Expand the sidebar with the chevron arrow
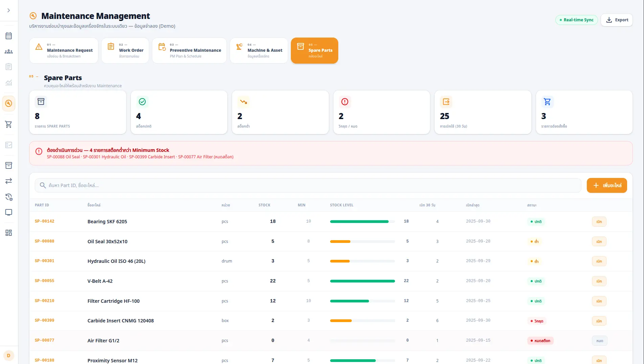644x364 pixels. click(x=9, y=10)
